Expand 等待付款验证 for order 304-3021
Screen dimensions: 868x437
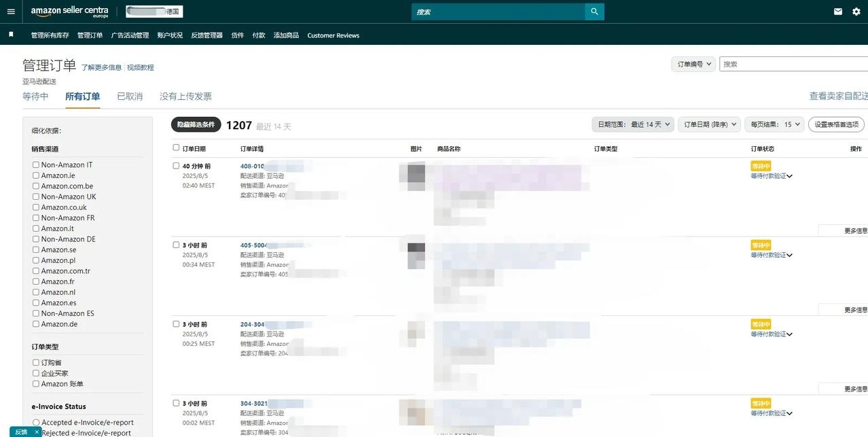772,413
